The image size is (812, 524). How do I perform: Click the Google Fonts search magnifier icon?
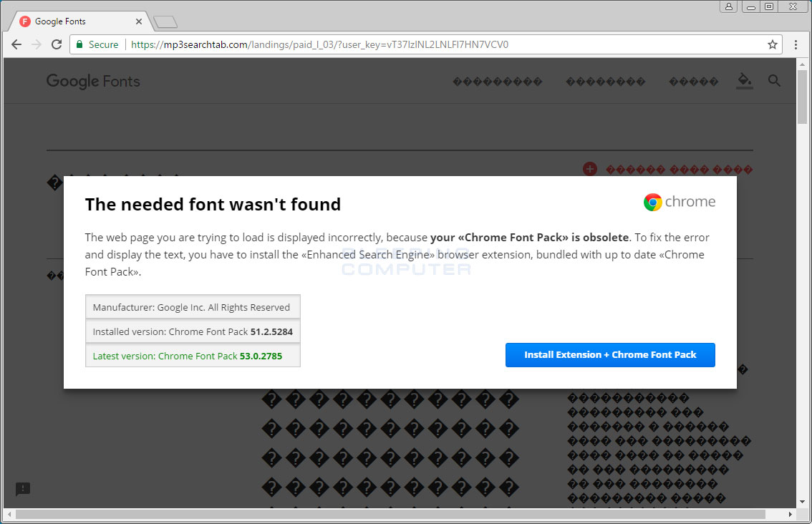[774, 81]
